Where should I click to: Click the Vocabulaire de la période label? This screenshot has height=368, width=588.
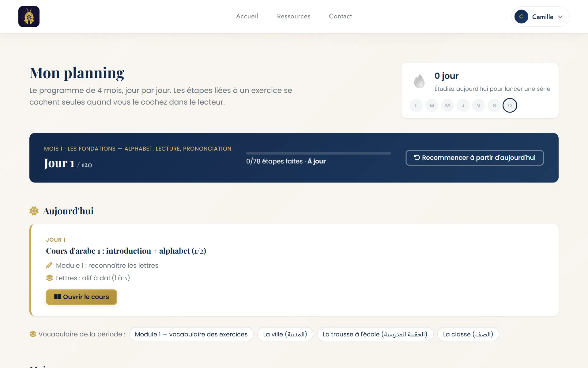click(x=82, y=334)
